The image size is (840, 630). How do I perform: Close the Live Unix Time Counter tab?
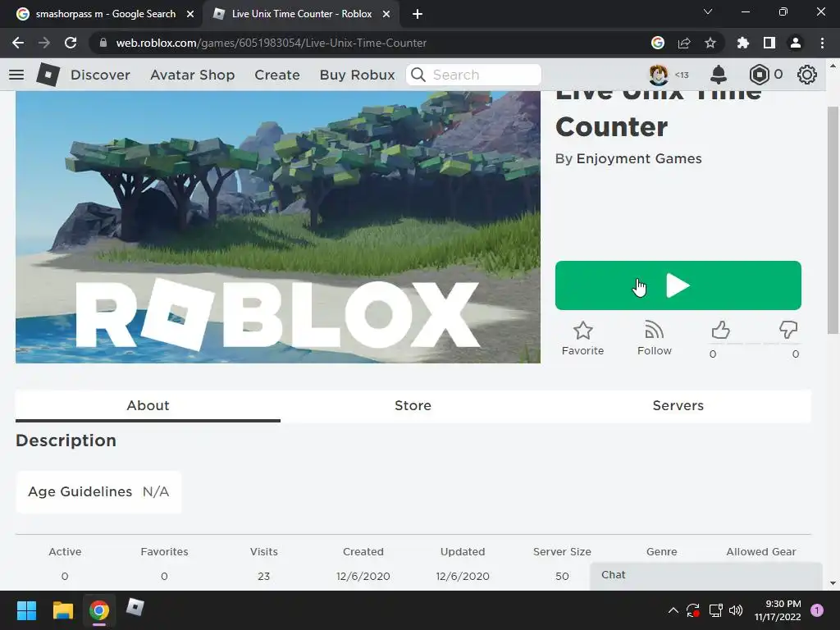[386, 14]
